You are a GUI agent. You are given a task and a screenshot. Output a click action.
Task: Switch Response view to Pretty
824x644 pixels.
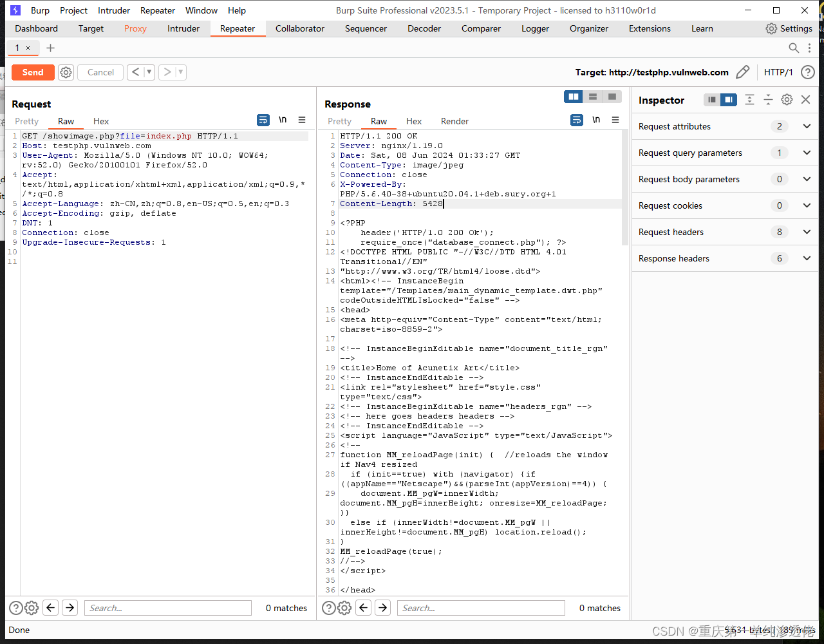(x=340, y=121)
